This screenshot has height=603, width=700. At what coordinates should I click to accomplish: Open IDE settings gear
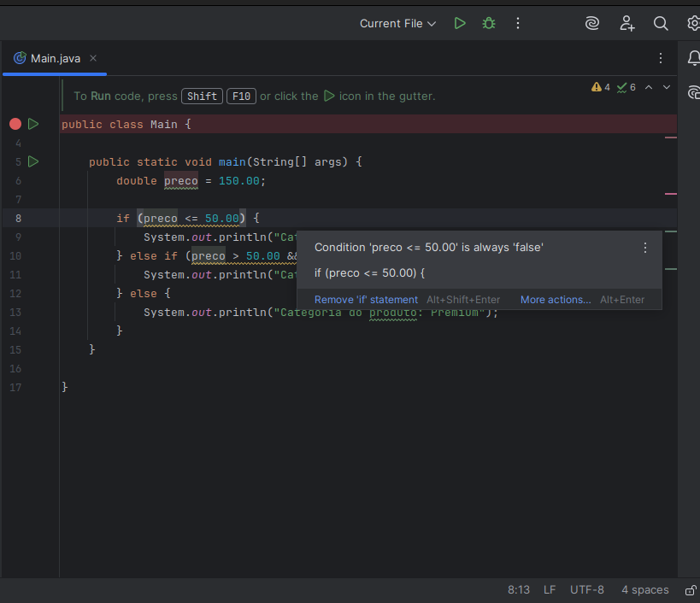click(x=694, y=23)
